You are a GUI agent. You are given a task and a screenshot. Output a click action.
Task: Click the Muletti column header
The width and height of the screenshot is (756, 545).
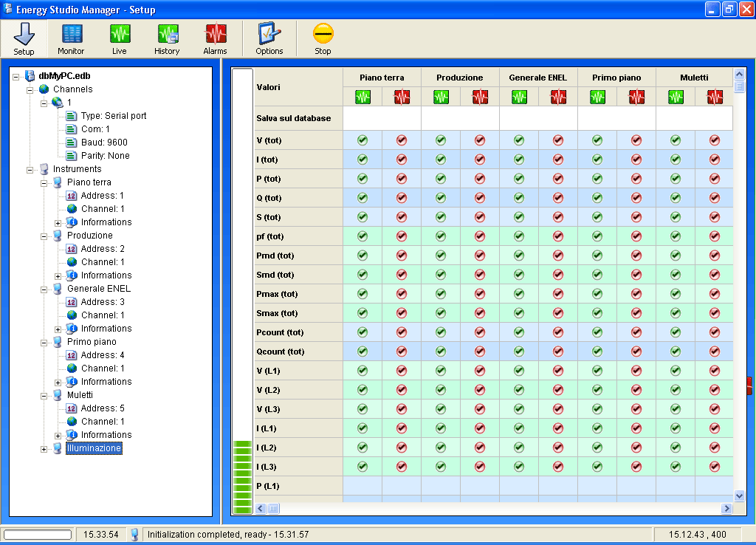point(694,78)
